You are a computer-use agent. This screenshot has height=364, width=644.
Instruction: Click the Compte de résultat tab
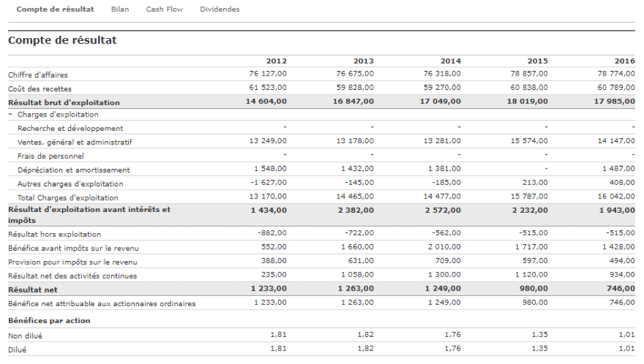pyautogui.click(x=55, y=10)
